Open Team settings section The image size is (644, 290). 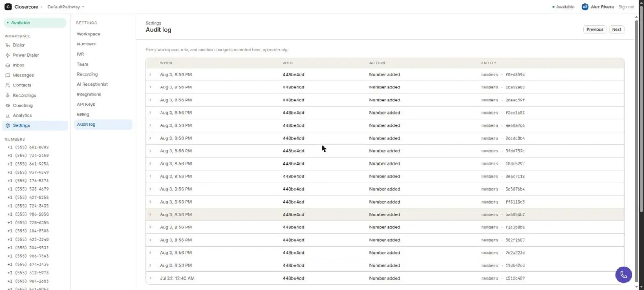(x=83, y=64)
